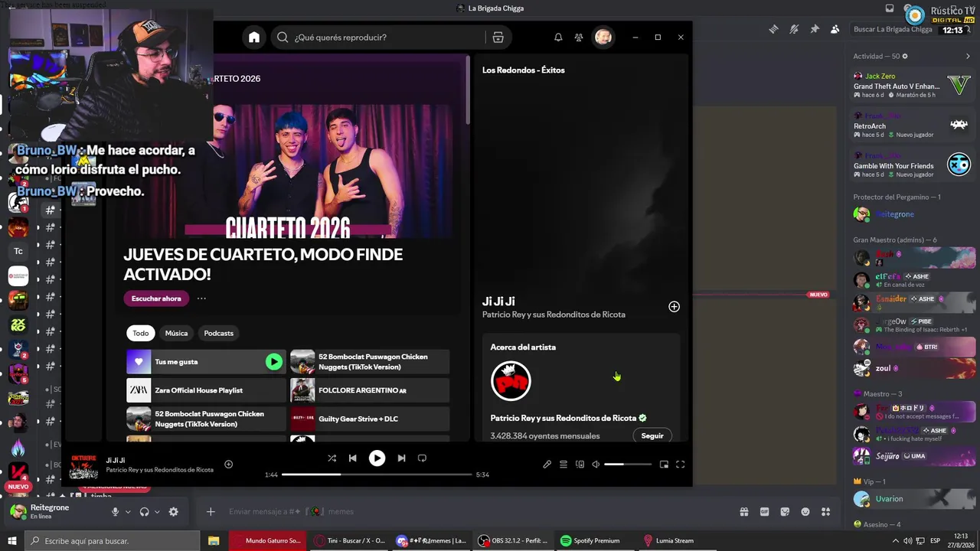The height and width of the screenshot is (551, 980).
Task: Open microphone input options arrow
Action: [x=128, y=512]
